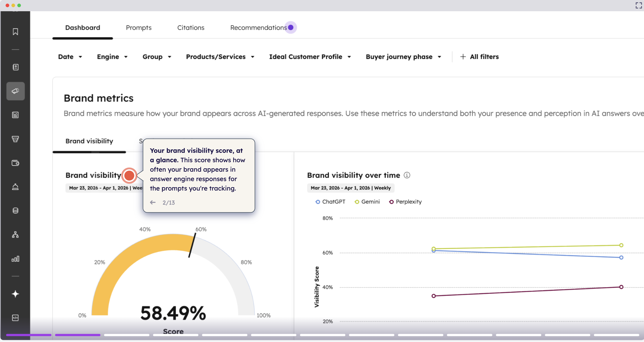Select the Marketing megaphone sidebar icon
The height and width of the screenshot is (342, 644).
point(16,91)
